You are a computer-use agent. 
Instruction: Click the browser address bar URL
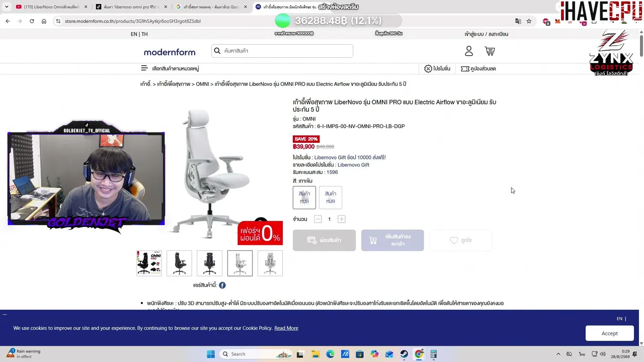[x=133, y=21]
